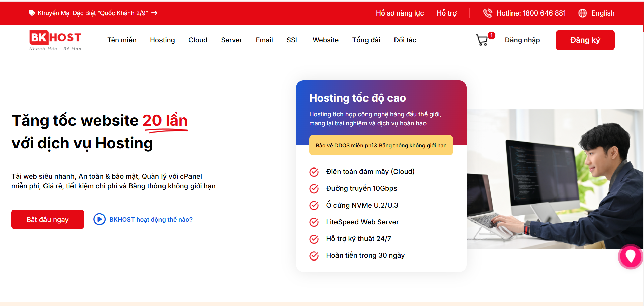Open the pink floating chat bubble
This screenshot has height=306, width=644.
click(x=630, y=256)
